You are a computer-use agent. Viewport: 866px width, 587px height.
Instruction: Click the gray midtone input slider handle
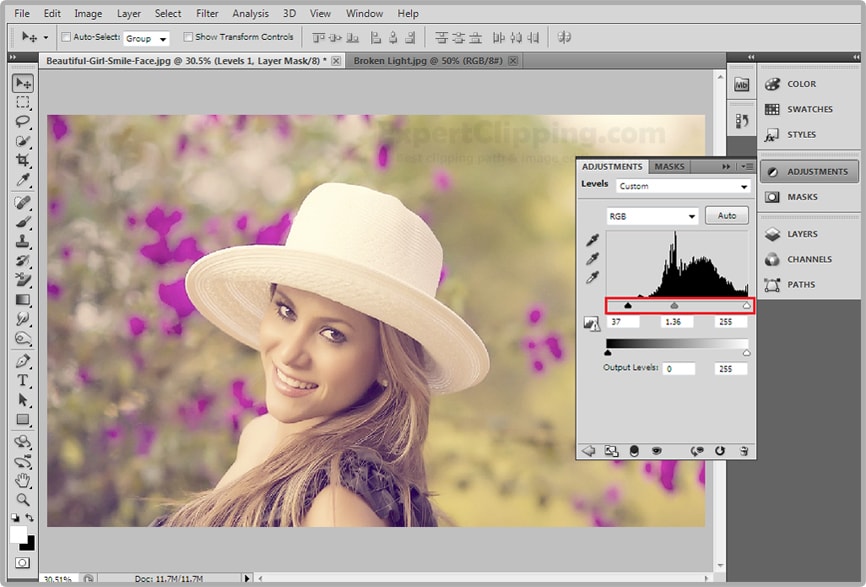(x=674, y=306)
